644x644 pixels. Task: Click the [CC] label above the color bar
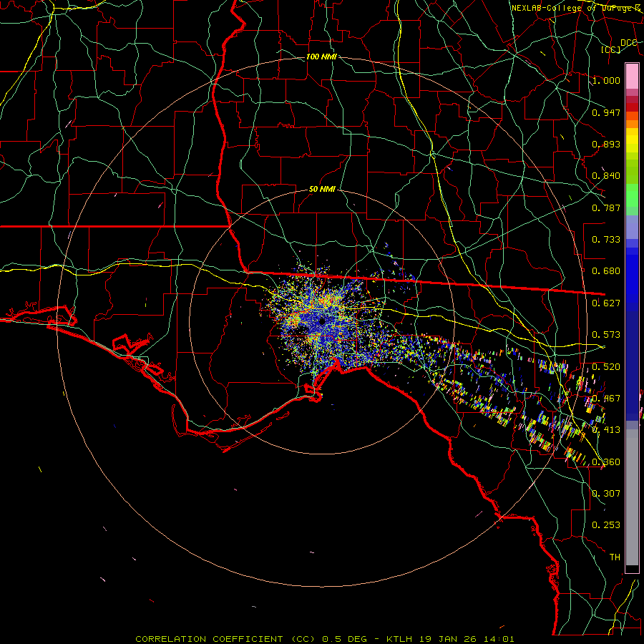tap(611, 49)
